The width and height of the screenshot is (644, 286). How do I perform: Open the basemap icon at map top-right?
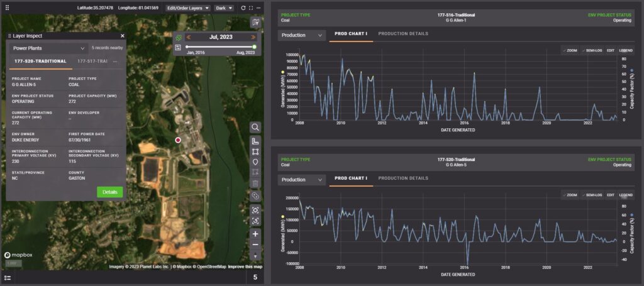coord(255,22)
